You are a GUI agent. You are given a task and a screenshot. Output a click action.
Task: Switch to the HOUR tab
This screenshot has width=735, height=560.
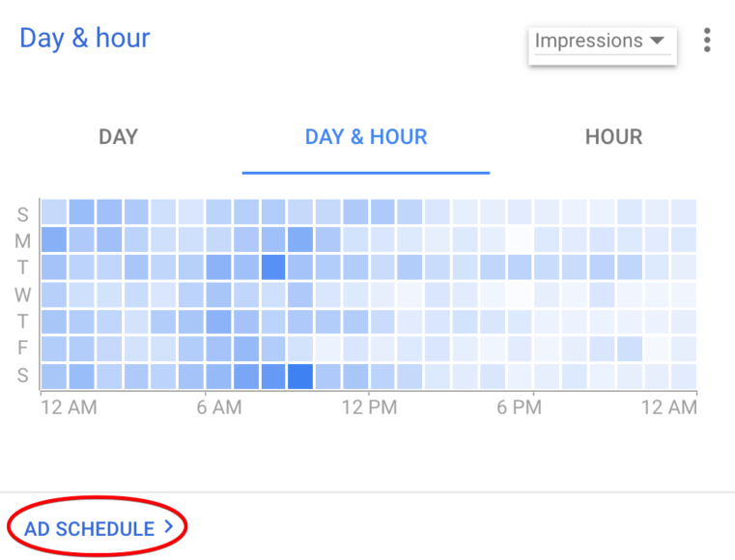pyautogui.click(x=613, y=137)
